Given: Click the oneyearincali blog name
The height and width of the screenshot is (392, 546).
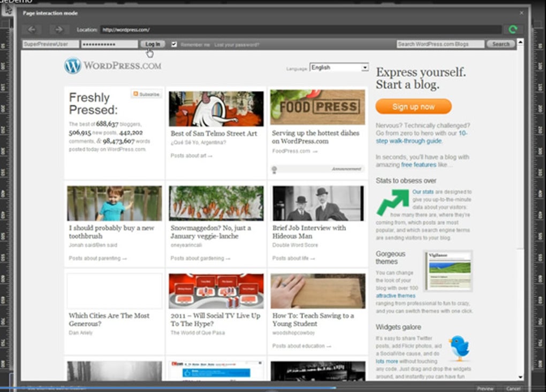Looking at the screenshot, I should pos(186,245).
